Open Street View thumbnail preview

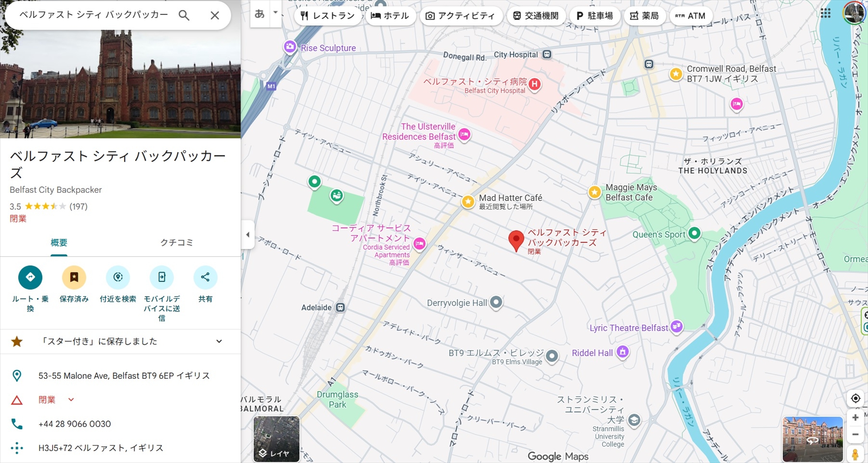click(812, 439)
